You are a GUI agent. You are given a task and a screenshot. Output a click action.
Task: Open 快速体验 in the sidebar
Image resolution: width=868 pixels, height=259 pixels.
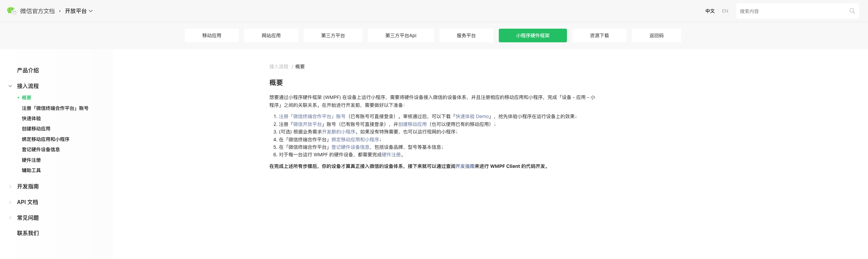[31, 118]
